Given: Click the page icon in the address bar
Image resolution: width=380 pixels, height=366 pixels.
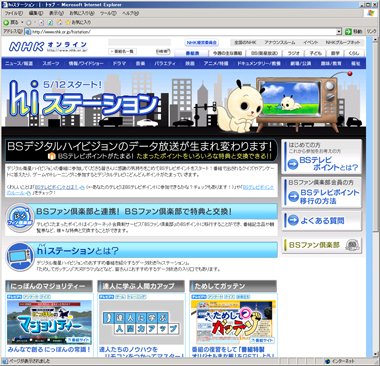Looking at the screenshot, I should click(28, 32).
